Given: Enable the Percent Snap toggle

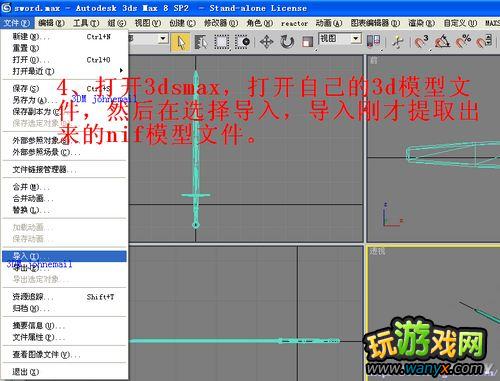Looking at the screenshot, I should [x=463, y=42].
